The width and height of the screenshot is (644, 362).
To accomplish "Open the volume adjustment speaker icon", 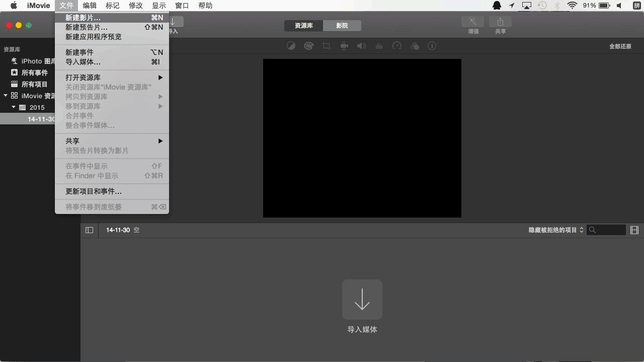I will [361, 45].
